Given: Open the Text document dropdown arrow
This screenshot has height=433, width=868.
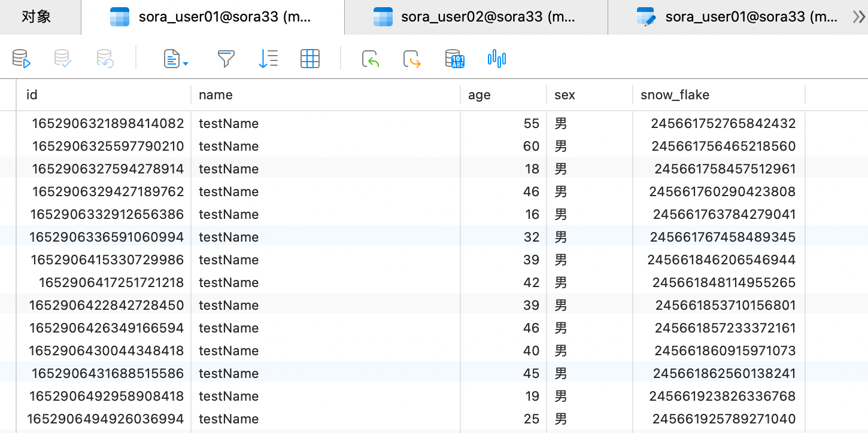Looking at the screenshot, I should (x=186, y=63).
